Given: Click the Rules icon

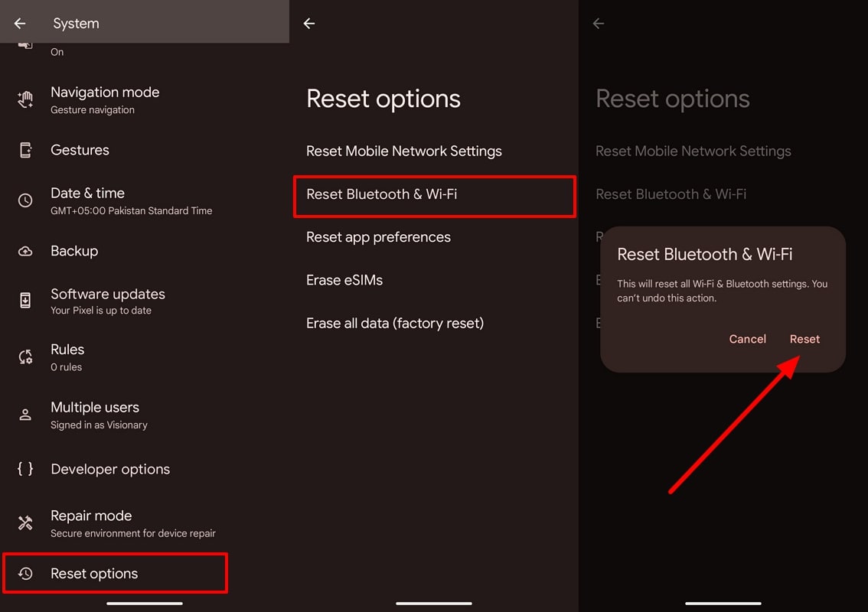Looking at the screenshot, I should [x=25, y=356].
